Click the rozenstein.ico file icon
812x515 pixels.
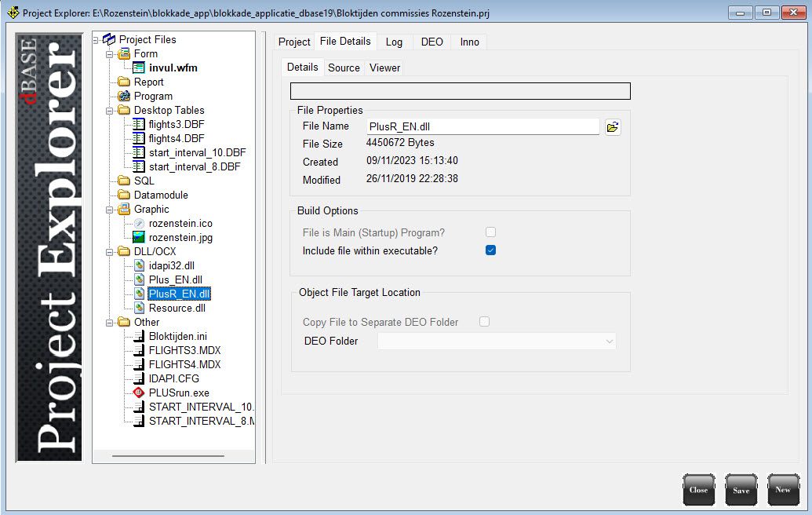coord(139,224)
